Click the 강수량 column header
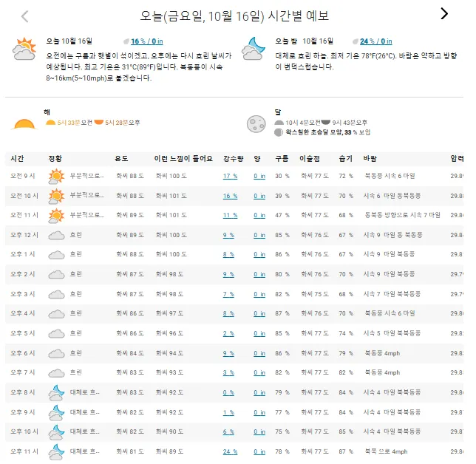Screen dimensions: 476x464 tap(233, 158)
